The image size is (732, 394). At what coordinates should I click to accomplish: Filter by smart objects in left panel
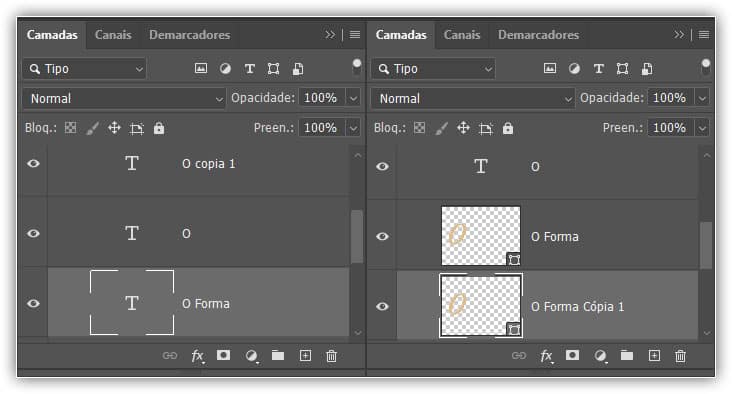[298, 69]
